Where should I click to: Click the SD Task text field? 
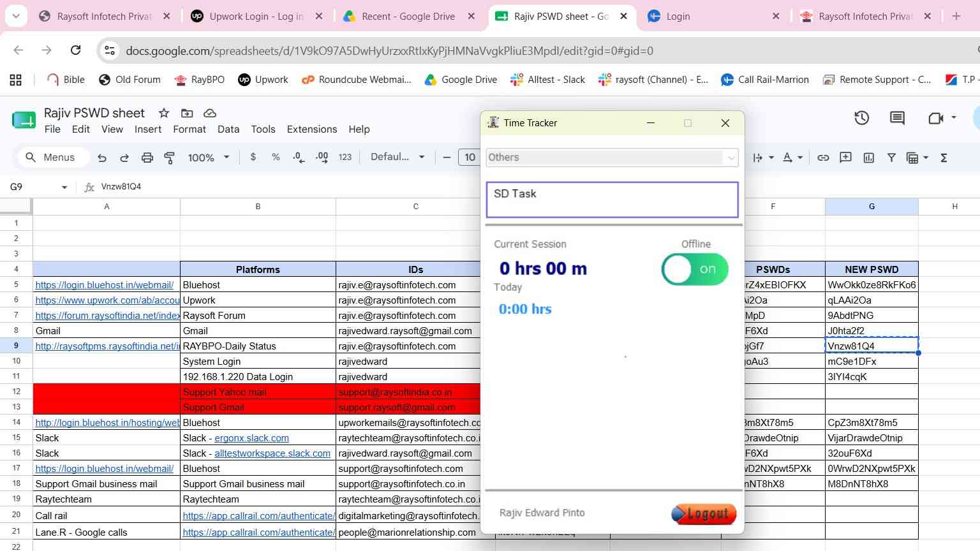[612, 200]
